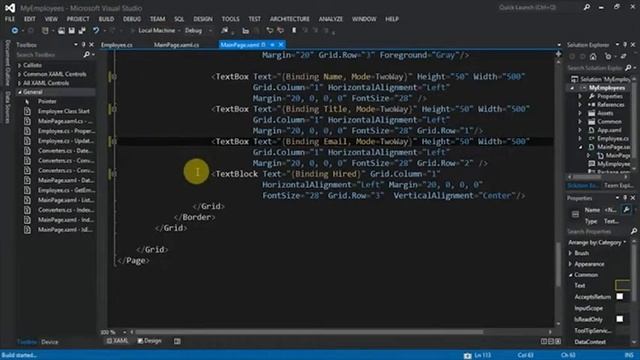640x360 pixels.
Task: Switch to the Employee.cs tab
Action: point(117,45)
